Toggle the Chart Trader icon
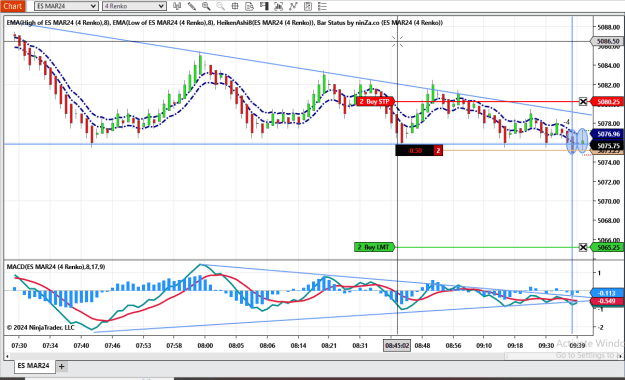Screen dimensions: 625x380 (x=264, y=6)
